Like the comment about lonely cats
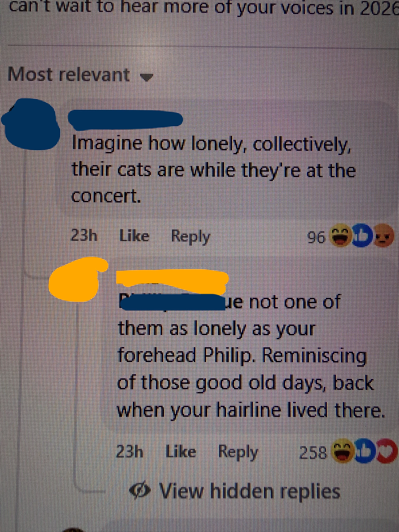Screen dimensions: 399x532 click(x=134, y=237)
